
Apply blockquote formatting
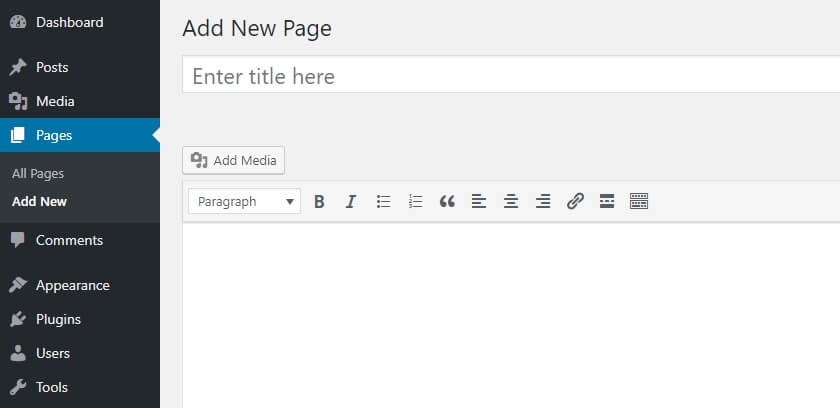[447, 201]
